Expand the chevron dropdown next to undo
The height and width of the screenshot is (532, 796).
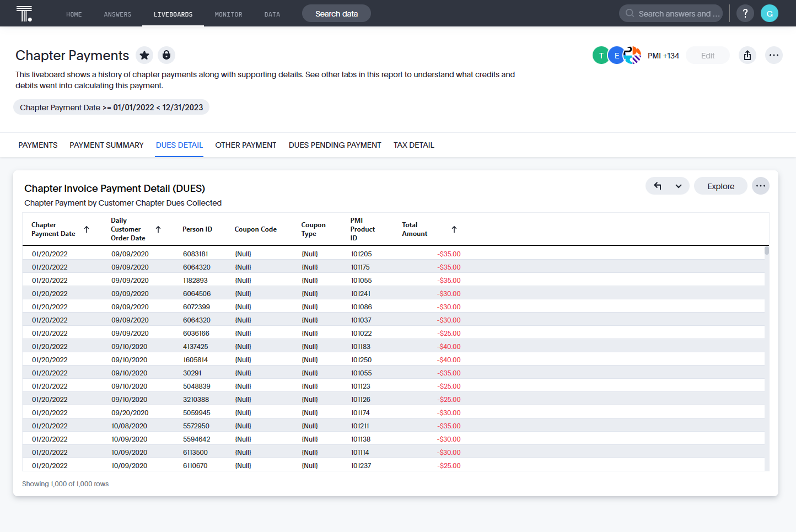click(679, 186)
